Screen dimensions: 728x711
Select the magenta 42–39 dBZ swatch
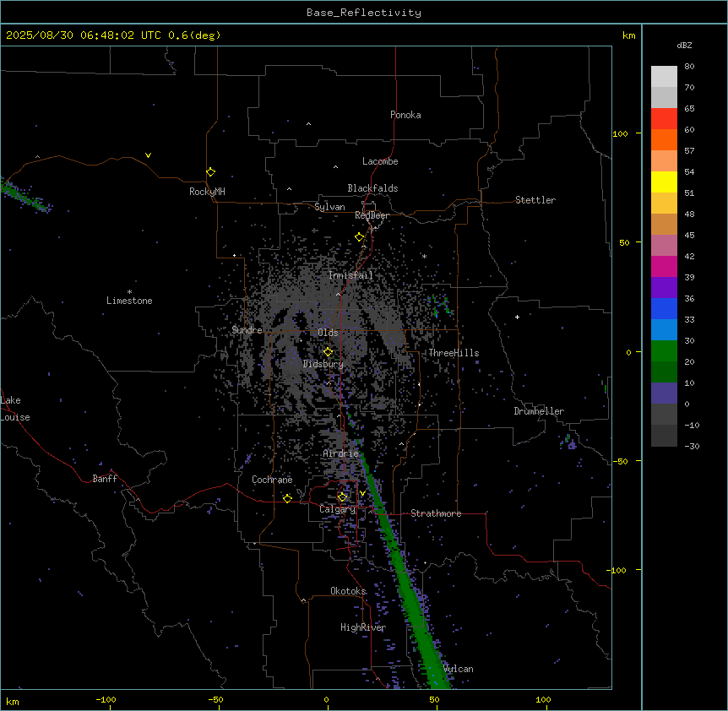click(x=664, y=266)
